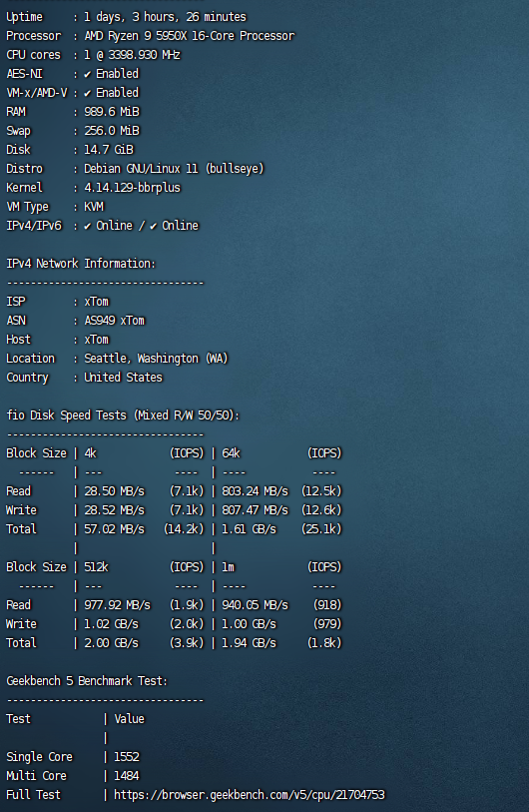Click the 4k Read speed '28.50 MB/s'
Viewport: 529px width, 812px height.
115,491
